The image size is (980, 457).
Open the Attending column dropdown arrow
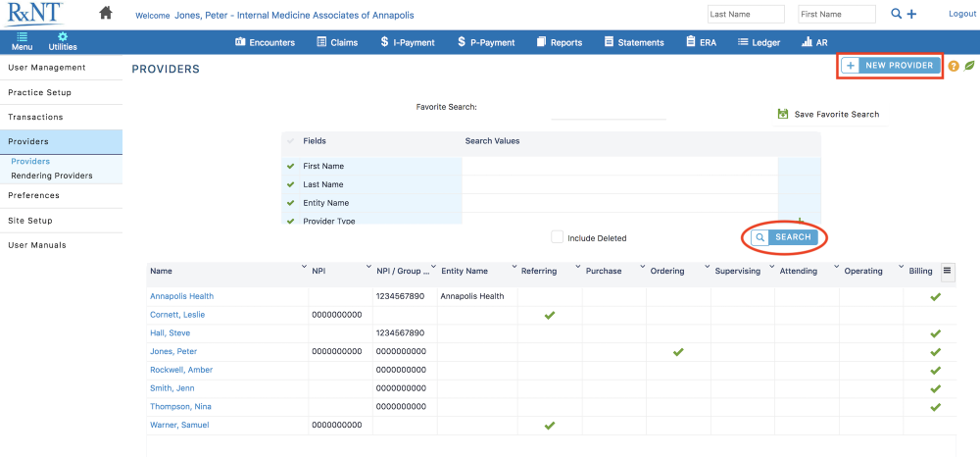836,268
